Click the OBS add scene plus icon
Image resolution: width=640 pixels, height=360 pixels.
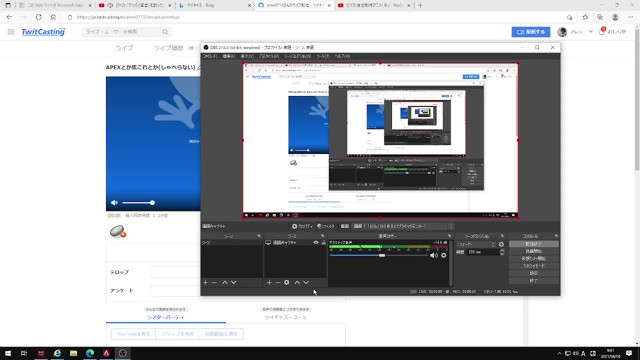[x=206, y=282]
